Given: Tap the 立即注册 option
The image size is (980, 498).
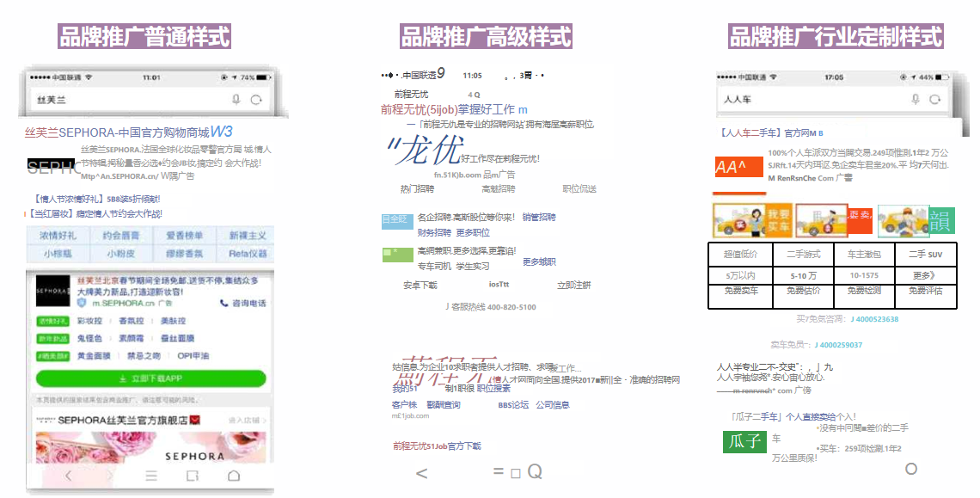Looking at the screenshot, I should pos(573,286).
